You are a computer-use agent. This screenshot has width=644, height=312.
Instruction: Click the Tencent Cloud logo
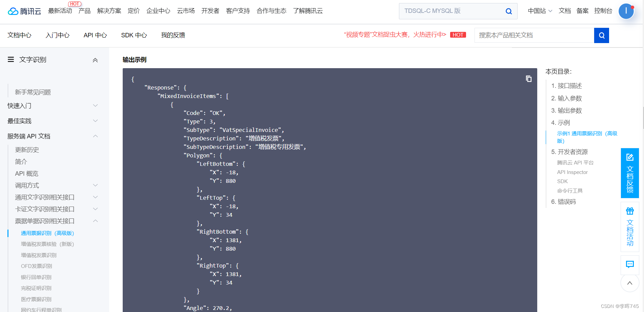click(24, 11)
